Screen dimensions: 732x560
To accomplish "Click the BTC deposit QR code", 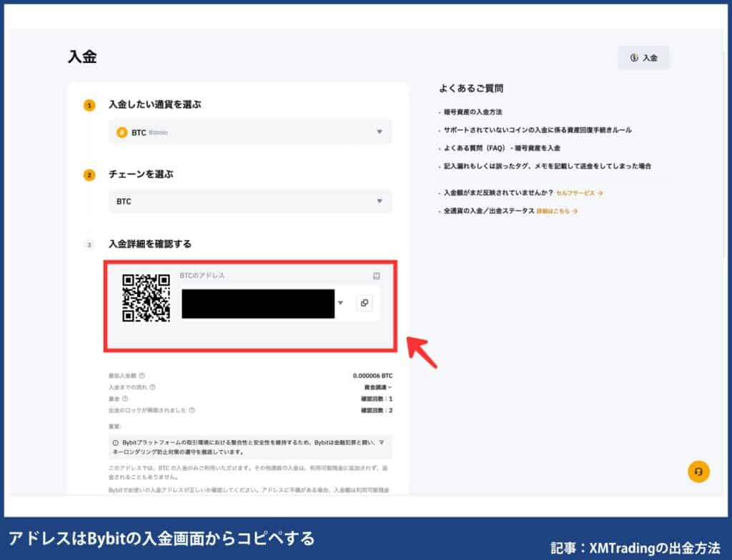I will click(x=146, y=298).
